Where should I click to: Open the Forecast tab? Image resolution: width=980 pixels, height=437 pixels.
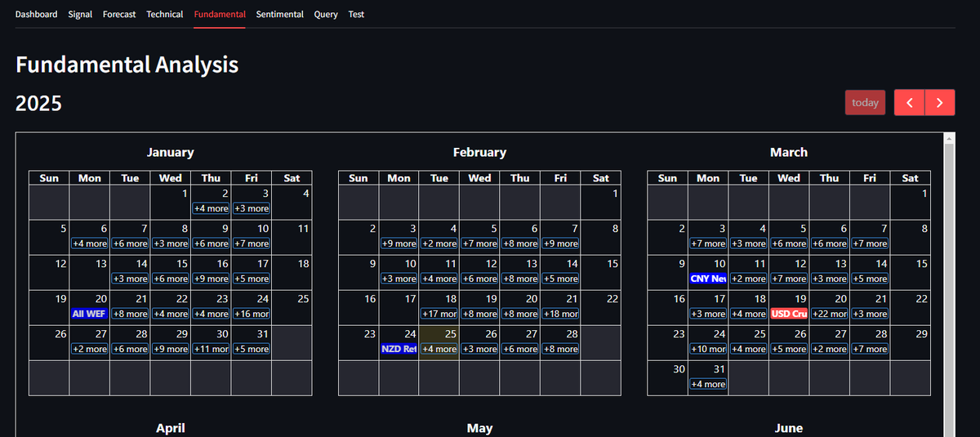pos(119,14)
